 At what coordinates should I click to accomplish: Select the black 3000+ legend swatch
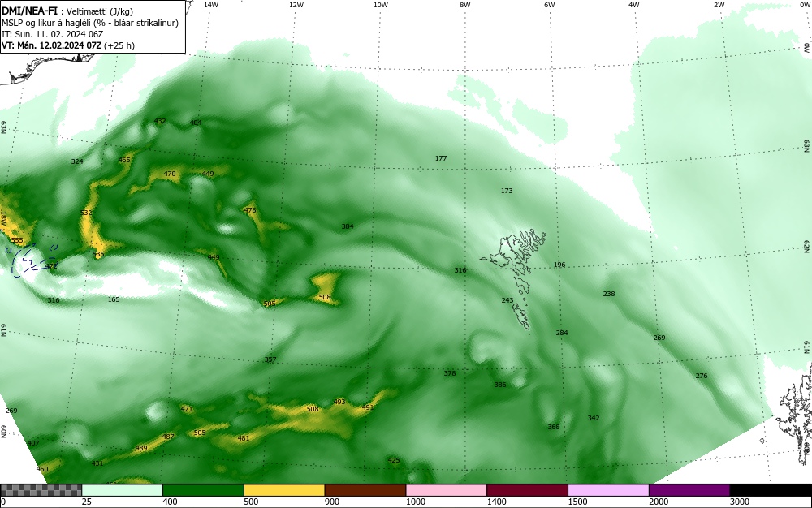tap(771, 490)
